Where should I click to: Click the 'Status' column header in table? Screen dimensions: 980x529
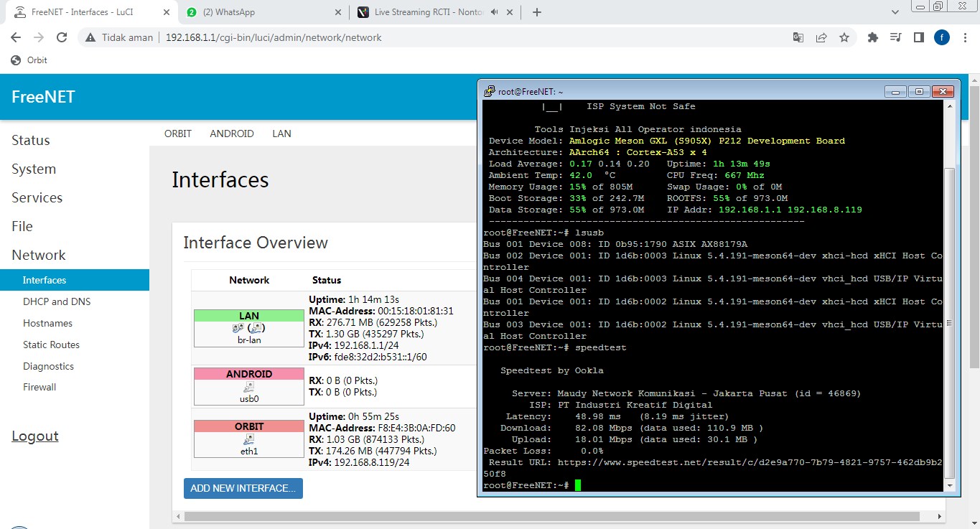click(x=327, y=280)
